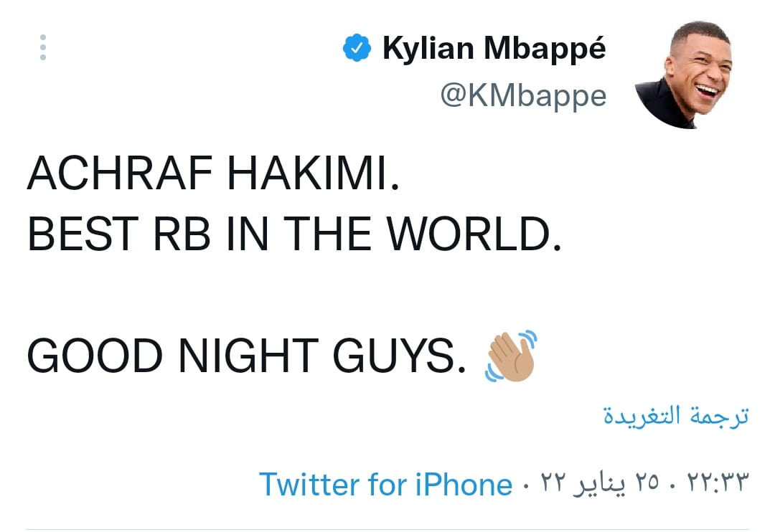Open the Twitter for iPhone source link

point(385,484)
